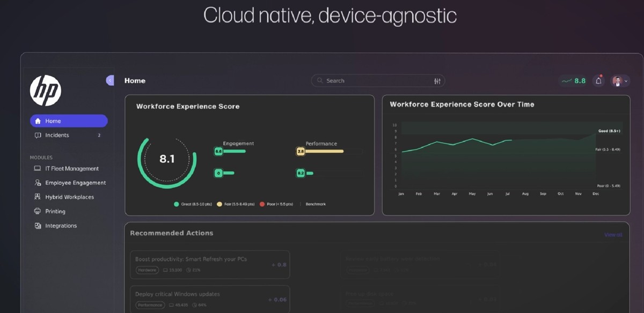Click the Integrations module icon
Viewport: 644px width, 313px height.
pos(38,226)
